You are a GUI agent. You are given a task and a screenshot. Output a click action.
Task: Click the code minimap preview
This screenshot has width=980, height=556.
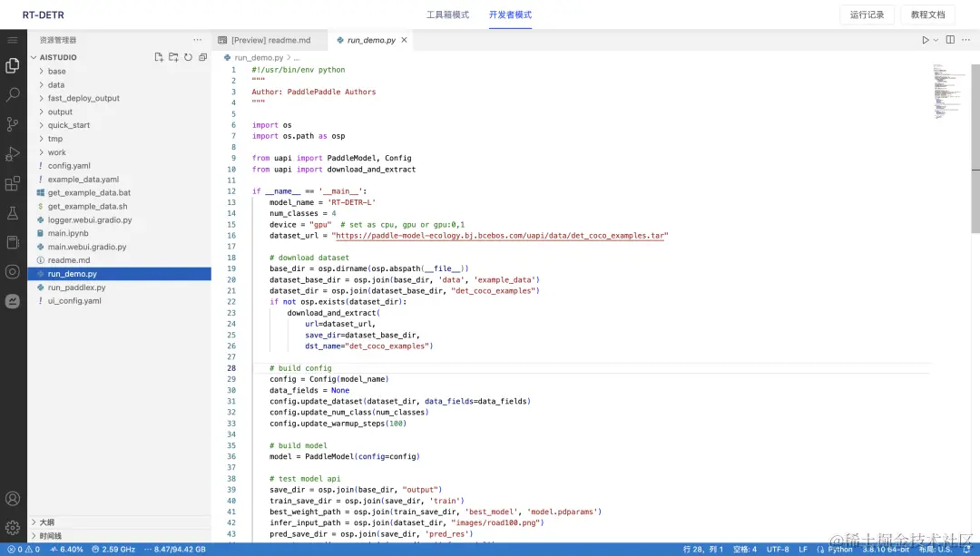[x=949, y=91]
